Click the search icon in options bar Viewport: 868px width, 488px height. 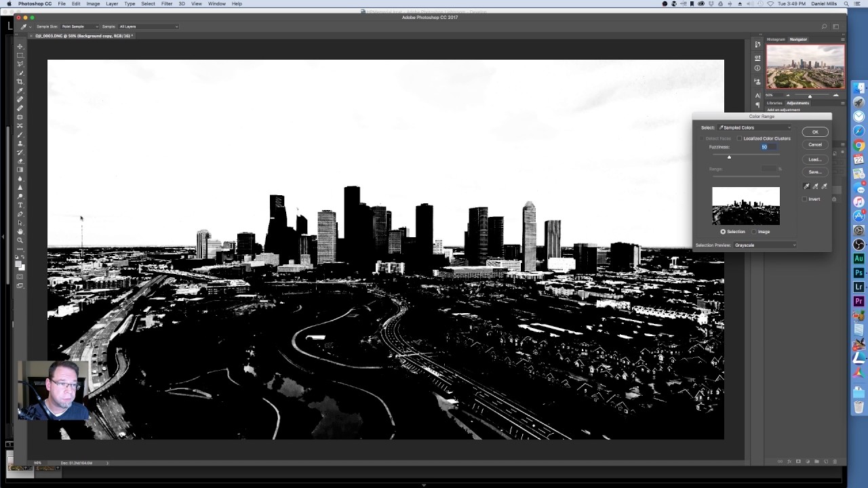coord(824,26)
